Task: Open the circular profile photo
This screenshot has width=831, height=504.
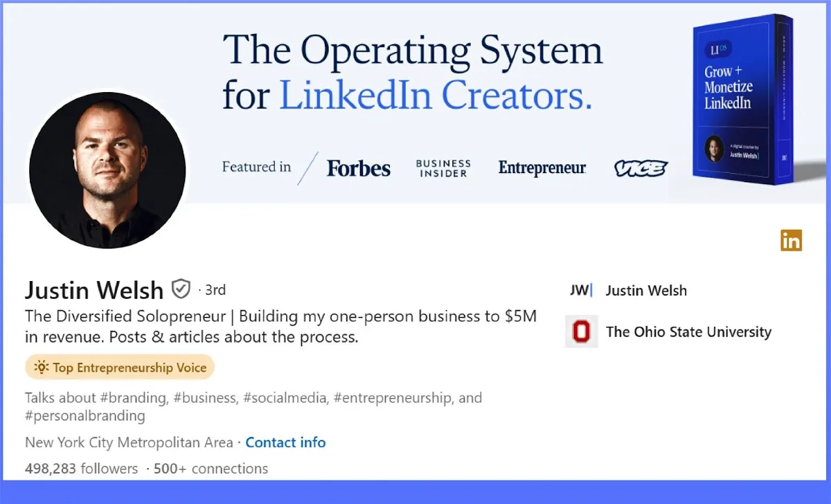Action: coord(107,170)
